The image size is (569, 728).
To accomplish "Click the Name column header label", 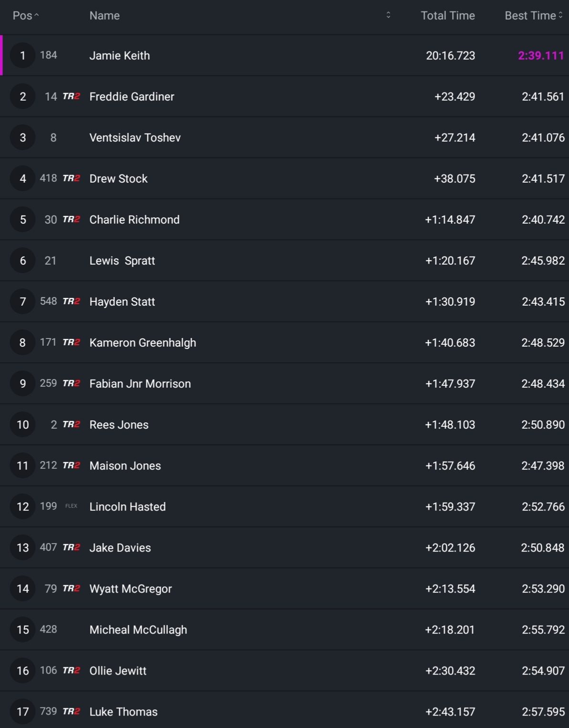I will pos(104,16).
